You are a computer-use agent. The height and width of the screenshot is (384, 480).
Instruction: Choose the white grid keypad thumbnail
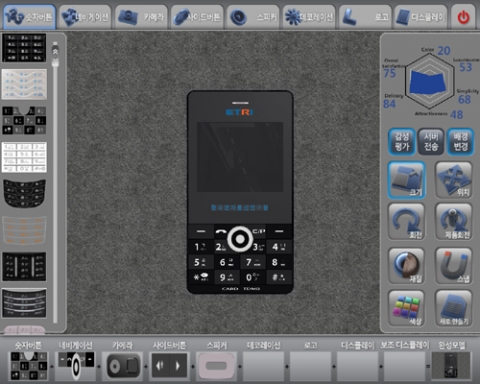tap(24, 157)
